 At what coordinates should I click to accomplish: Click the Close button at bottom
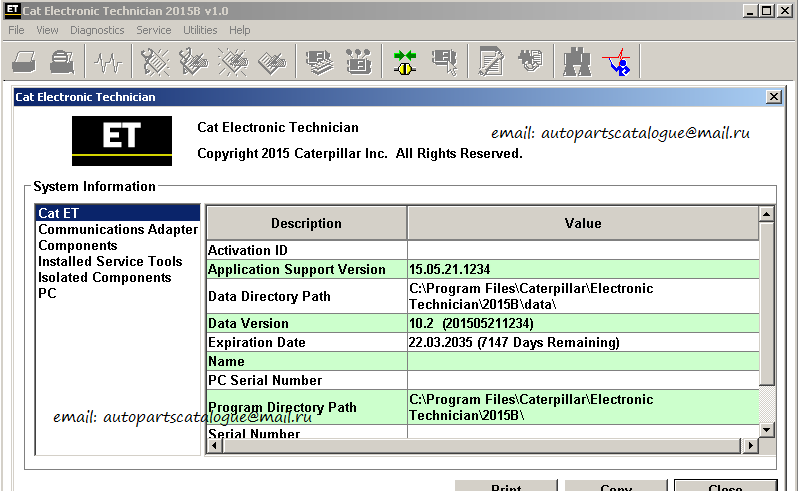[x=726, y=485]
